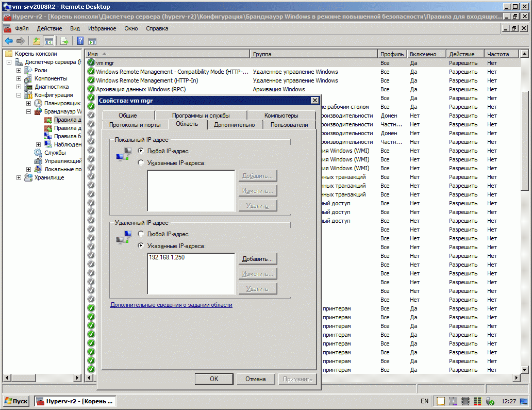Image resolution: width=532 pixels, height=410 pixels.
Task: Expand the Диагностика tree node
Action: 19,87
